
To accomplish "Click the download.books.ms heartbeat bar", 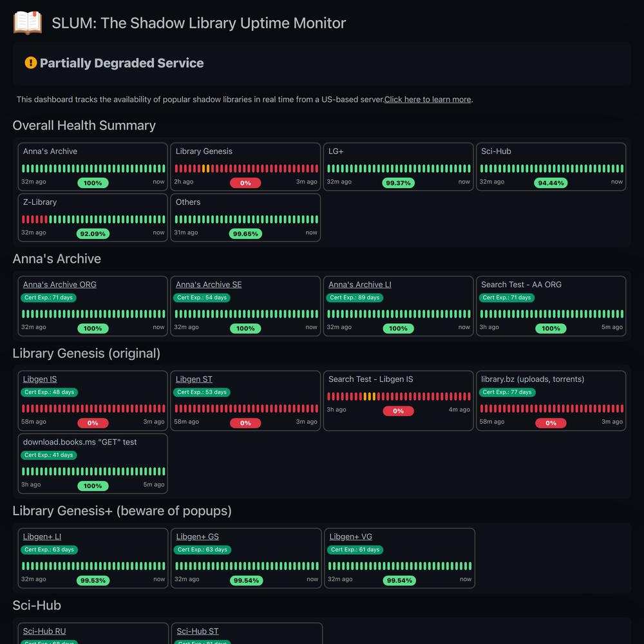I will click(93, 471).
